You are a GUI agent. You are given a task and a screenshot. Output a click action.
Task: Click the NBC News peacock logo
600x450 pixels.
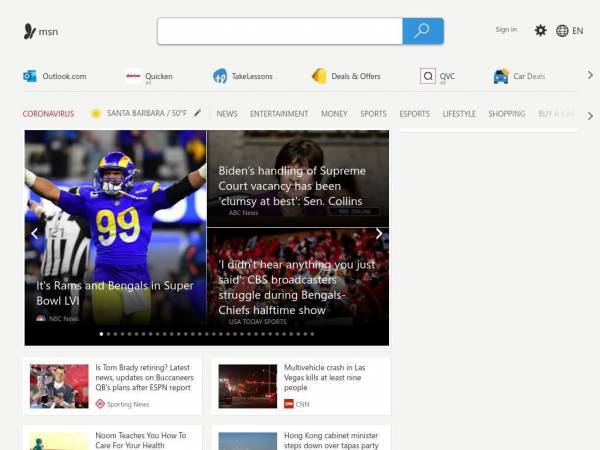click(41, 318)
